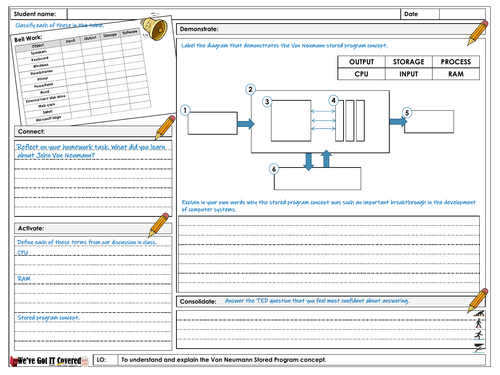Click the answer lines below the Explain prompt
Screen dimensions: 500x375
click(329, 254)
